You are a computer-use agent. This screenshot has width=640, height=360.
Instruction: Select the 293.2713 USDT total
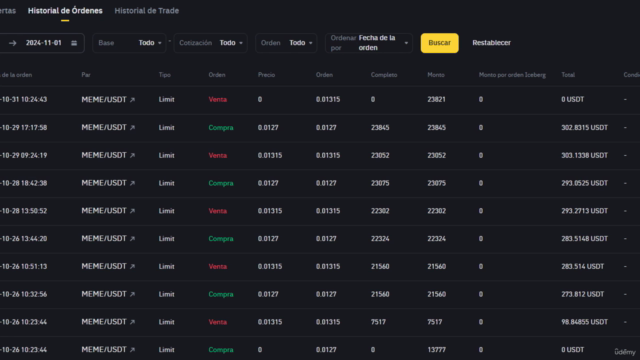[584, 211]
